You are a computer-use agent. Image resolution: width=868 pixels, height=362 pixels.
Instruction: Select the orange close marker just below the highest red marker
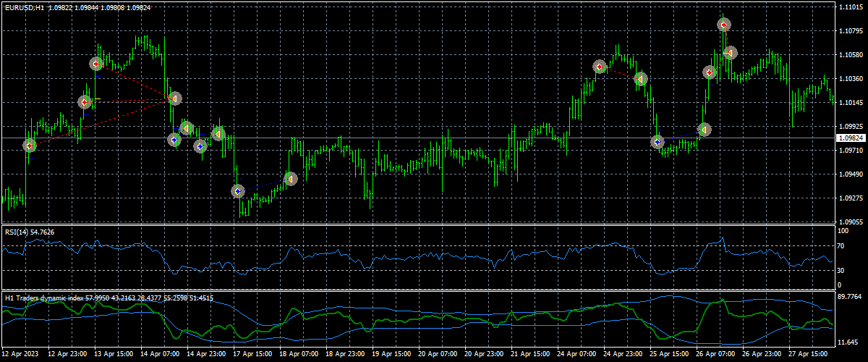click(730, 53)
